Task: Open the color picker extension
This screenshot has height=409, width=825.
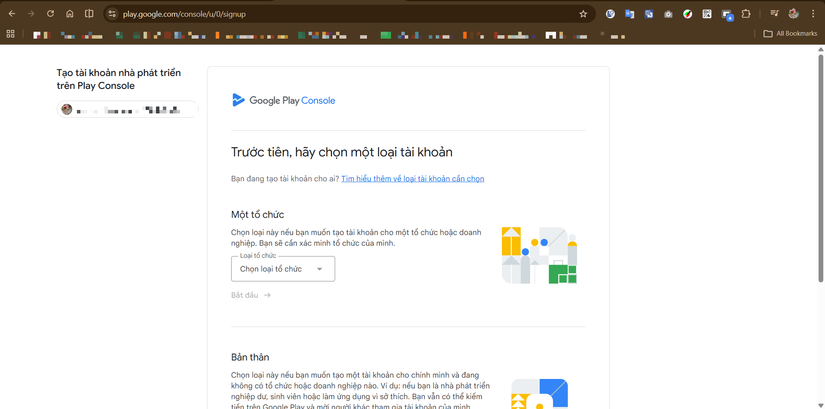Action: click(688, 14)
